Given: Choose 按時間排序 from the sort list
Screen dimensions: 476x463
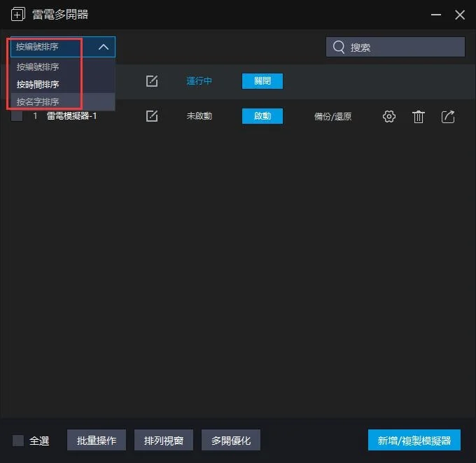Looking at the screenshot, I should [63, 85].
